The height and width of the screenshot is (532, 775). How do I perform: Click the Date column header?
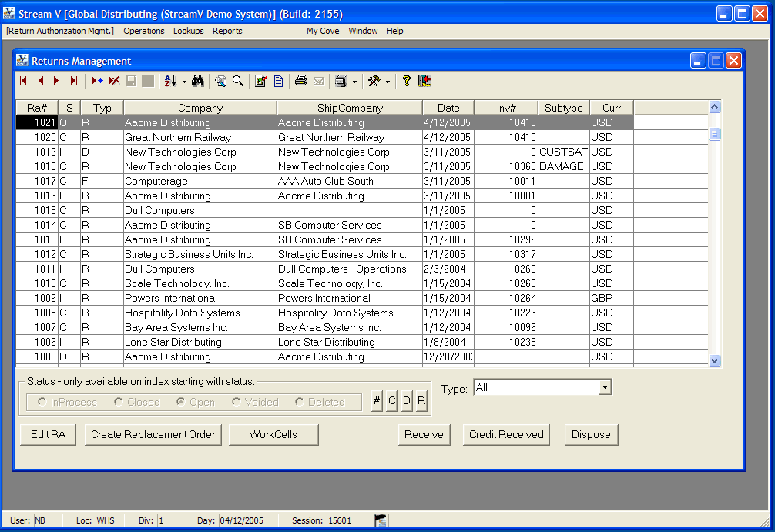click(x=448, y=108)
